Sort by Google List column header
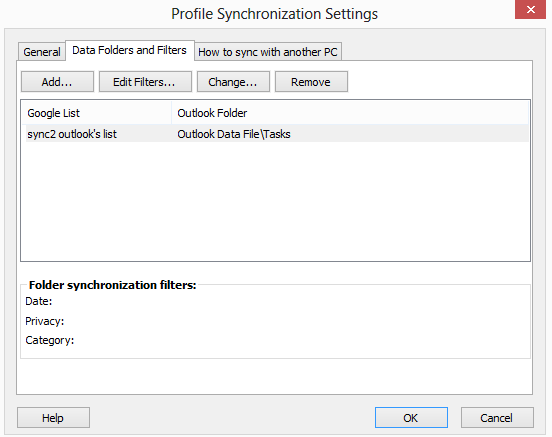Screen dimensions: 552x437 (96, 113)
